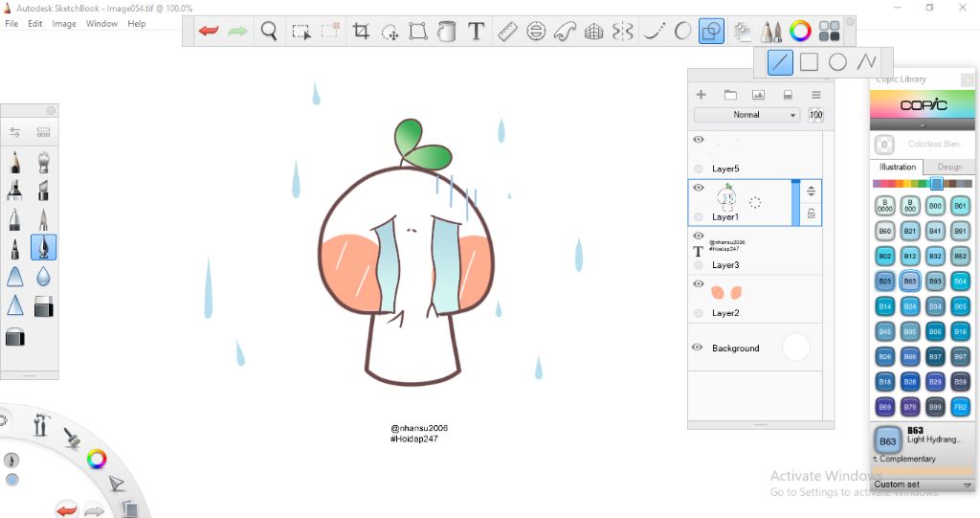Click the red Undo arrow in the toolbar
The height and width of the screenshot is (518, 980).
click(209, 32)
